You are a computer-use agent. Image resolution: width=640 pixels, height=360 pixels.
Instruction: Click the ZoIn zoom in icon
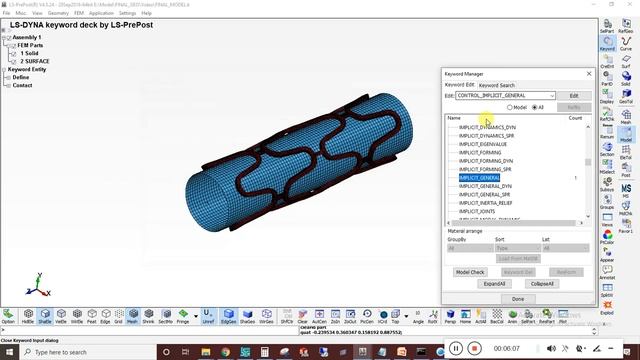tap(335, 316)
